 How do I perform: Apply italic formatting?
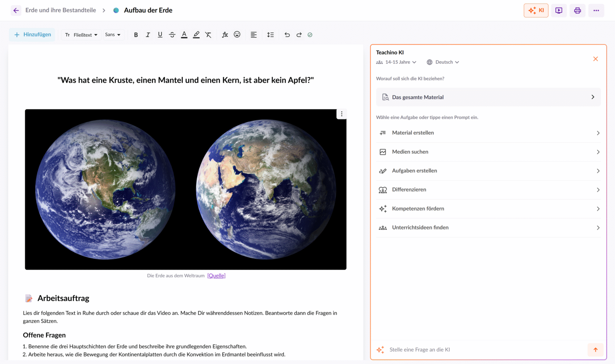click(x=148, y=35)
